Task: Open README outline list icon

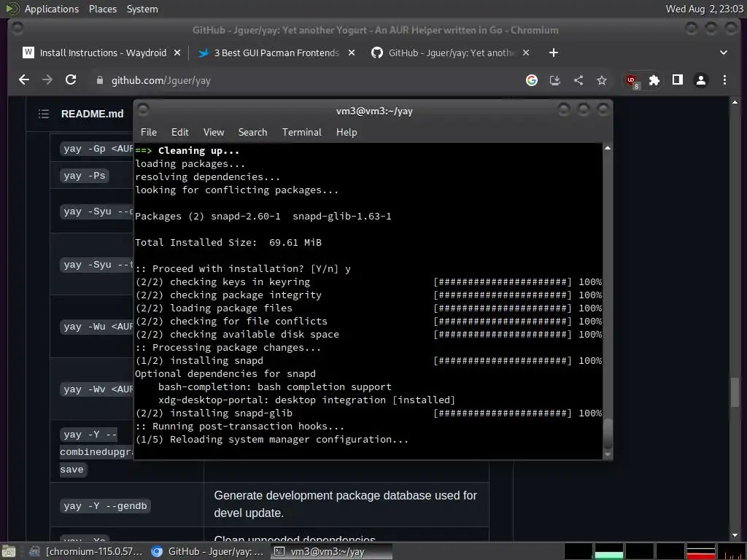Action: 44,114
